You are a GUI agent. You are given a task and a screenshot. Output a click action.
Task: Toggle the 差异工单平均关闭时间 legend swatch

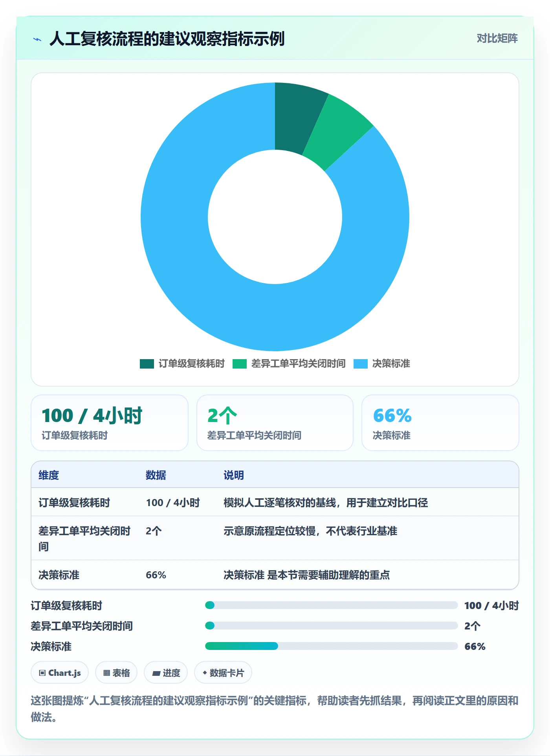pyautogui.click(x=239, y=363)
